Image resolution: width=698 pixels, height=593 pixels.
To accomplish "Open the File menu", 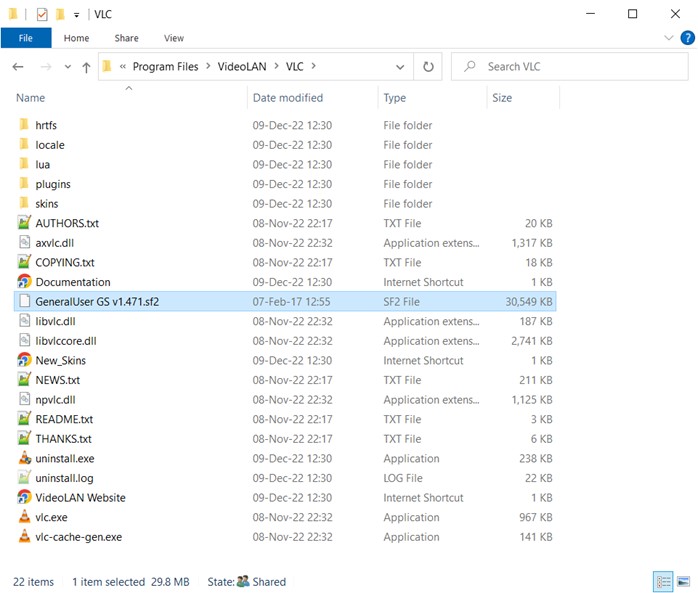I will pos(26,38).
